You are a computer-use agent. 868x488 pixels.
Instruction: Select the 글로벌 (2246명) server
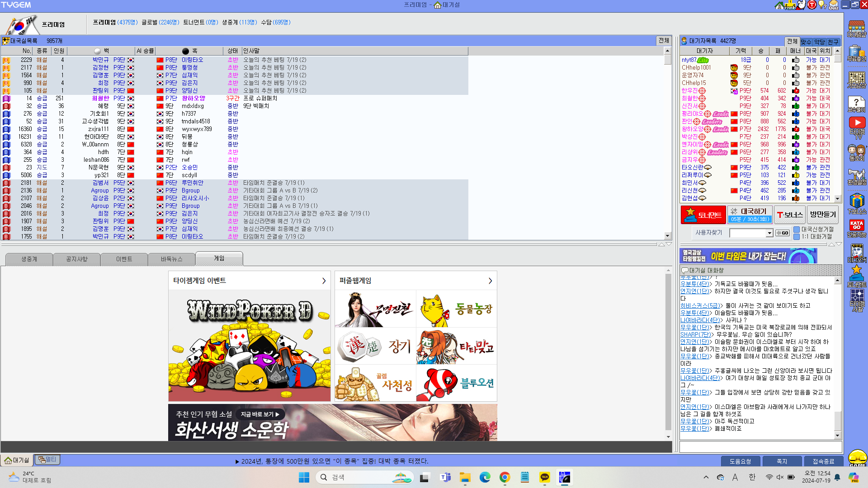tap(160, 22)
